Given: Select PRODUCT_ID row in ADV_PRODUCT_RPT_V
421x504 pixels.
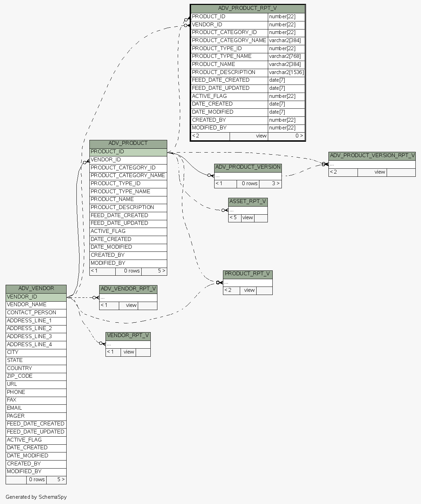Looking at the screenshot, I should click(x=247, y=17).
